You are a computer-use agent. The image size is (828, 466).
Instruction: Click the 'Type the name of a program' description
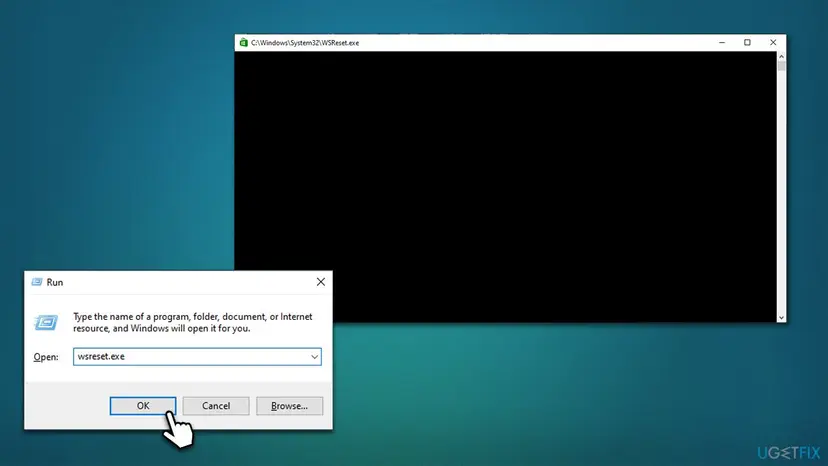193,322
